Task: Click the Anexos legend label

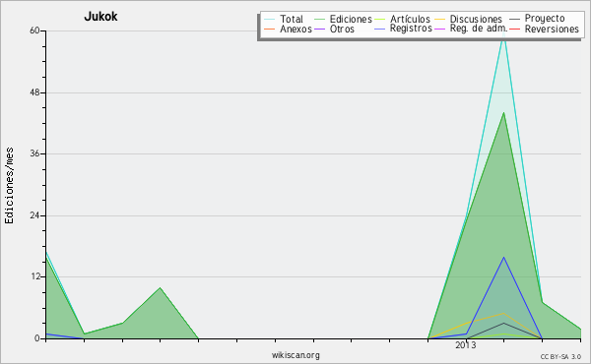Action: click(295, 29)
